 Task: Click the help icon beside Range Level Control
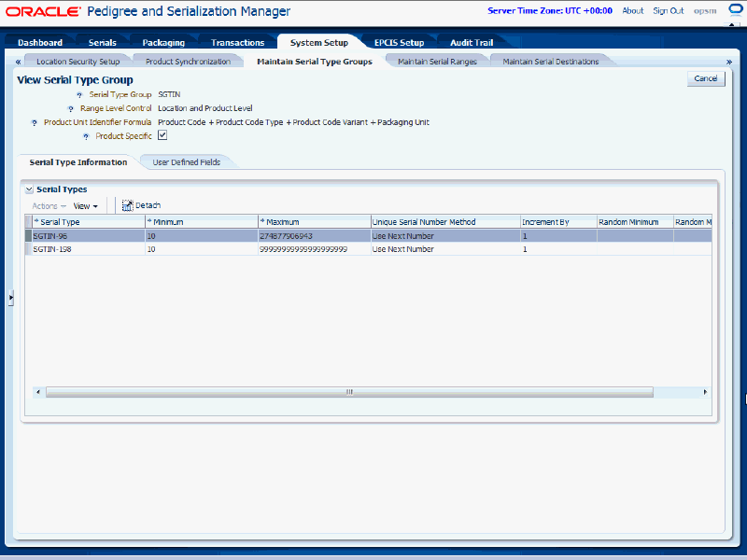pyautogui.click(x=71, y=109)
